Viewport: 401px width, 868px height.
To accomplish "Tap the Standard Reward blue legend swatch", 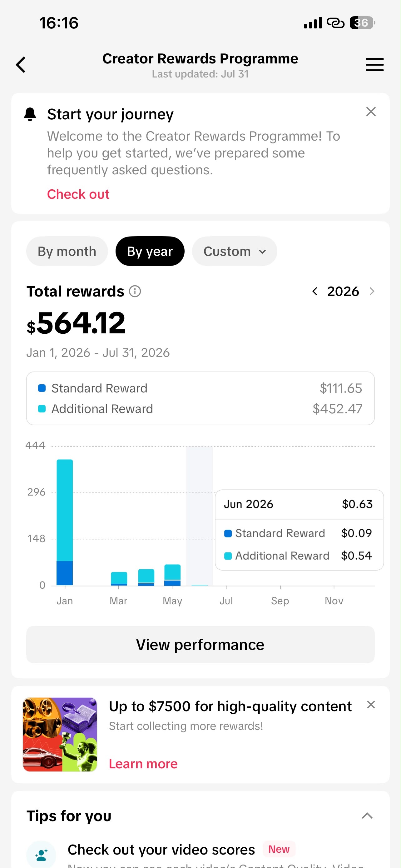I will (x=42, y=388).
